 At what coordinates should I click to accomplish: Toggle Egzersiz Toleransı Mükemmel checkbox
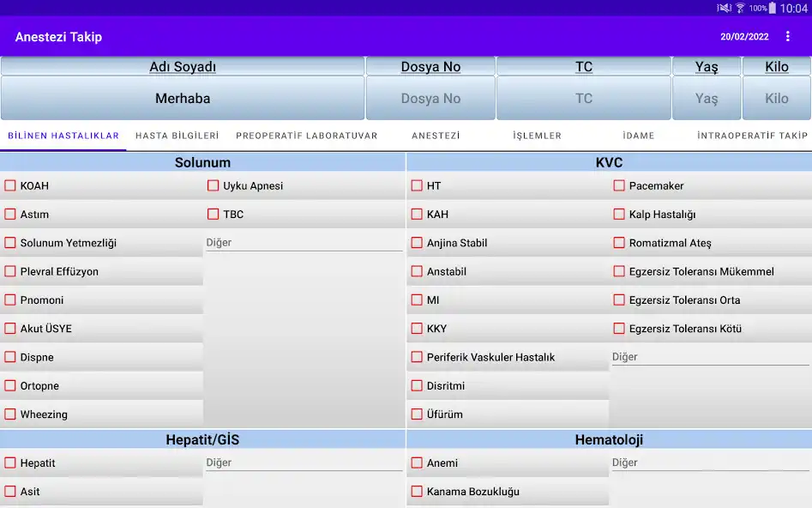click(x=619, y=271)
